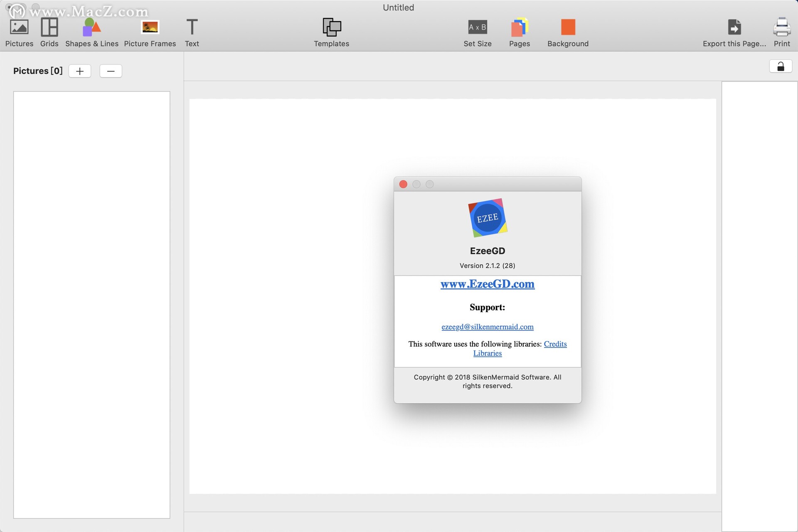
Task: Choose the Picture Frames tool
Action: [150, 32]
